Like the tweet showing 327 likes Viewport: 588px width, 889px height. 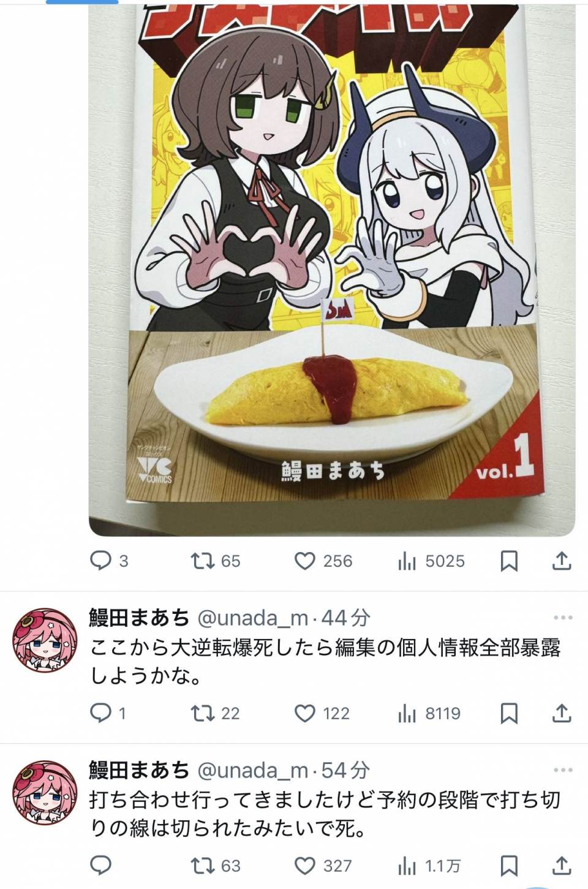(x=323, y=866)
